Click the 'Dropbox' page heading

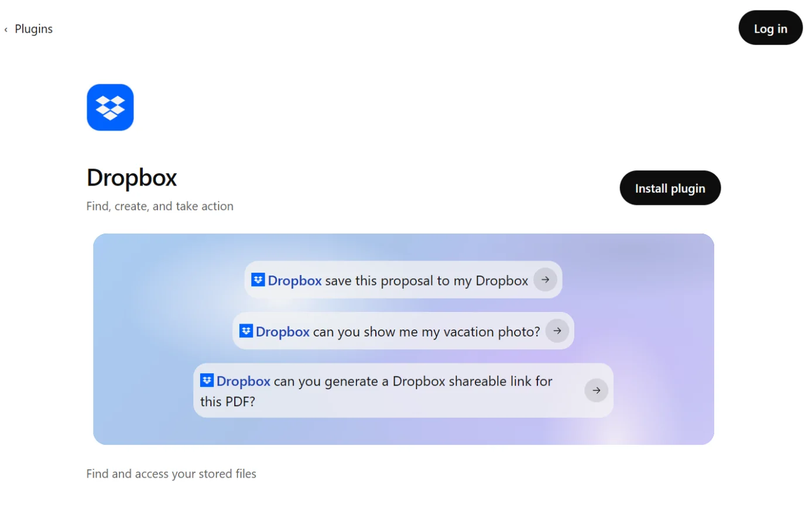pos(132,177)
